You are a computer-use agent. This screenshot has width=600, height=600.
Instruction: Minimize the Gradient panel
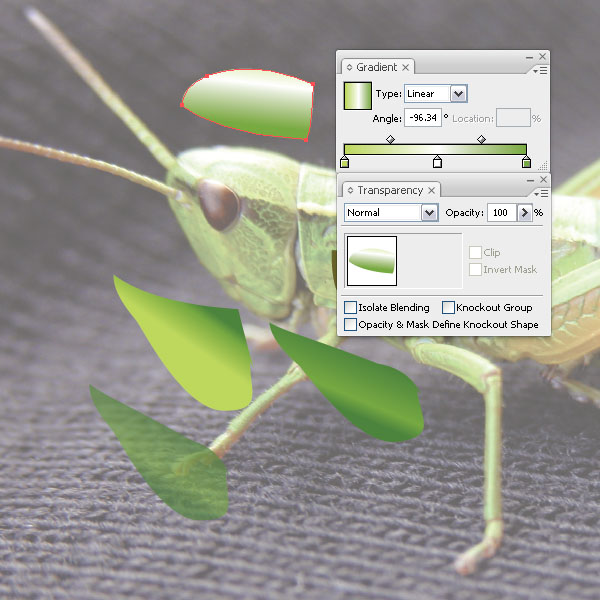[x=530, y=57]
